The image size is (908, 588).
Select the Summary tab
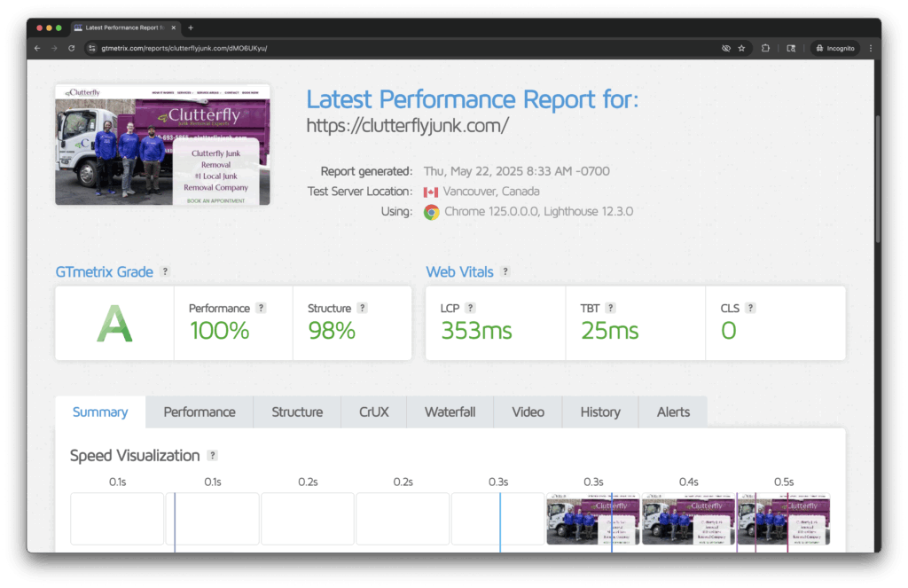pos(100,412)
